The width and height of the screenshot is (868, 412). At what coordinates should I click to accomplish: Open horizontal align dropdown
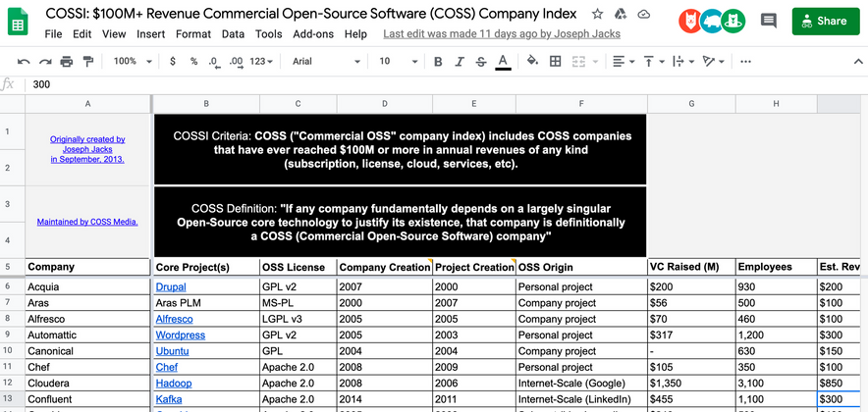click(624, 62)
